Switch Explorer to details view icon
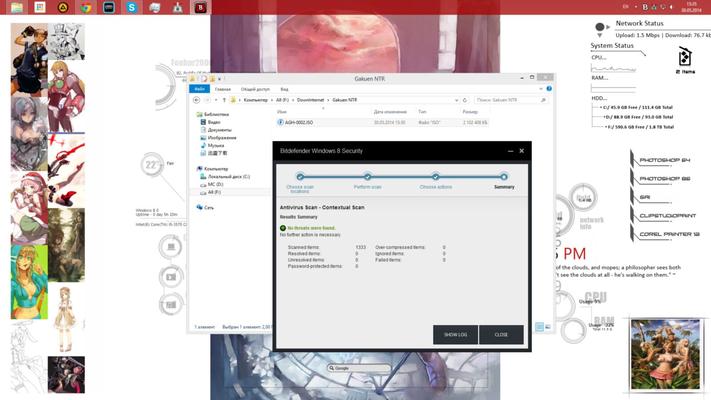This screenshot has width=711, height=400. click(540, 327)
